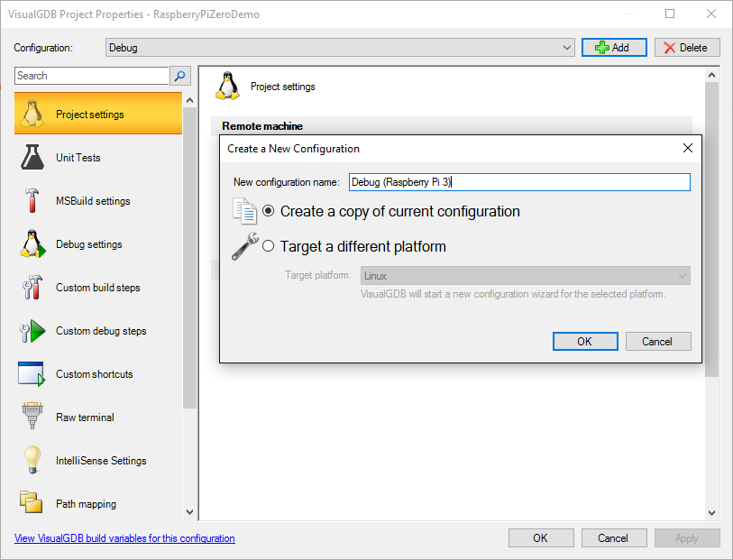This screenshot has width=733, height=560.
Task: Click the IntelliSense Settings lightbulb icon
Action: point(32,460)
